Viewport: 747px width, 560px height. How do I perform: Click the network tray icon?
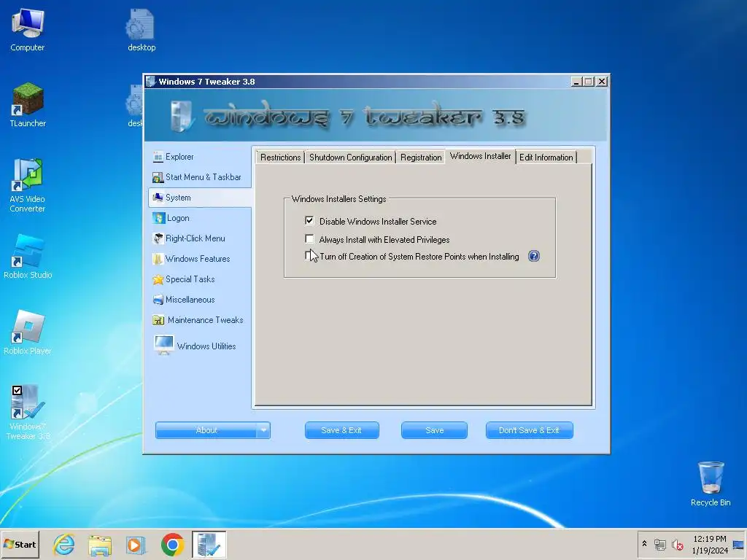tap(659, 544)
